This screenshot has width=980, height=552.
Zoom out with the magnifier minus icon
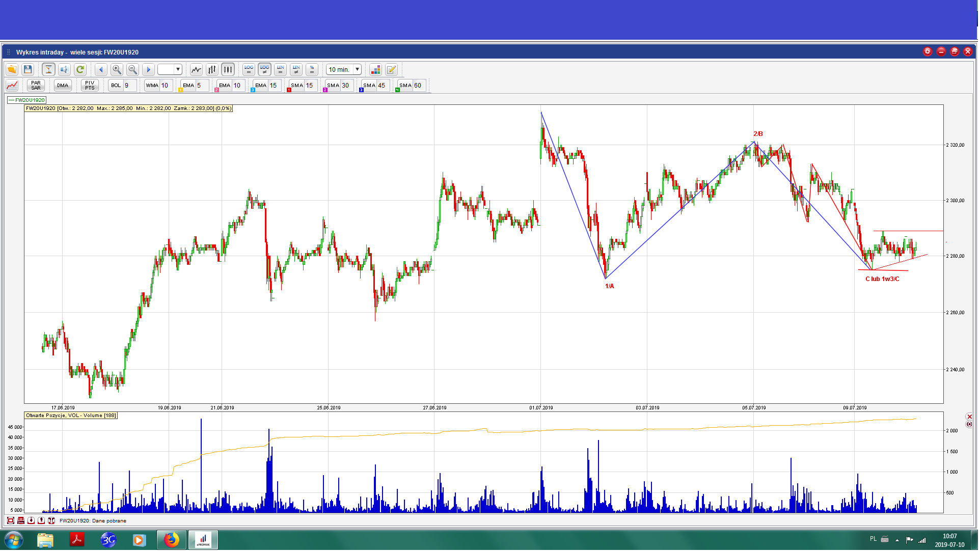click(132, 70)
